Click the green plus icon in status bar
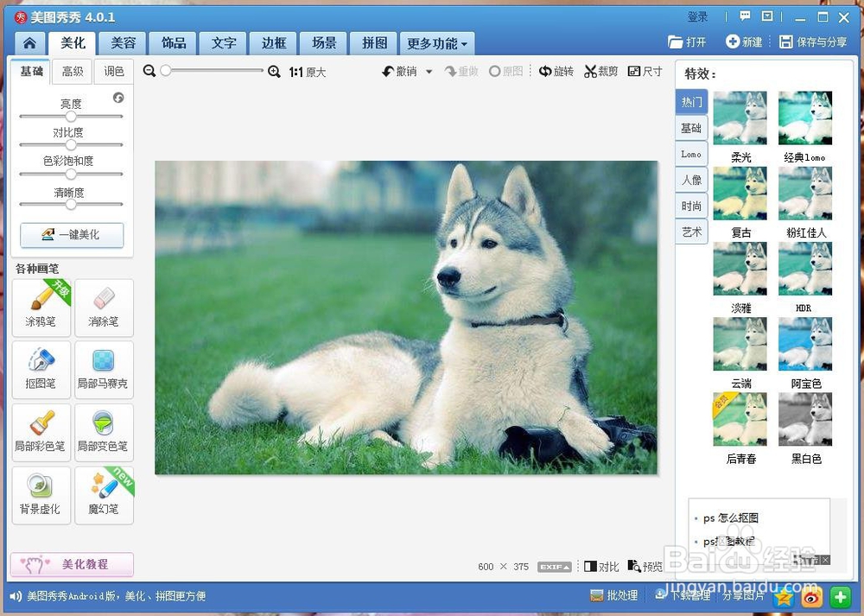The height and width of the screenshot is (616, 864). click(x=840, y=597)
